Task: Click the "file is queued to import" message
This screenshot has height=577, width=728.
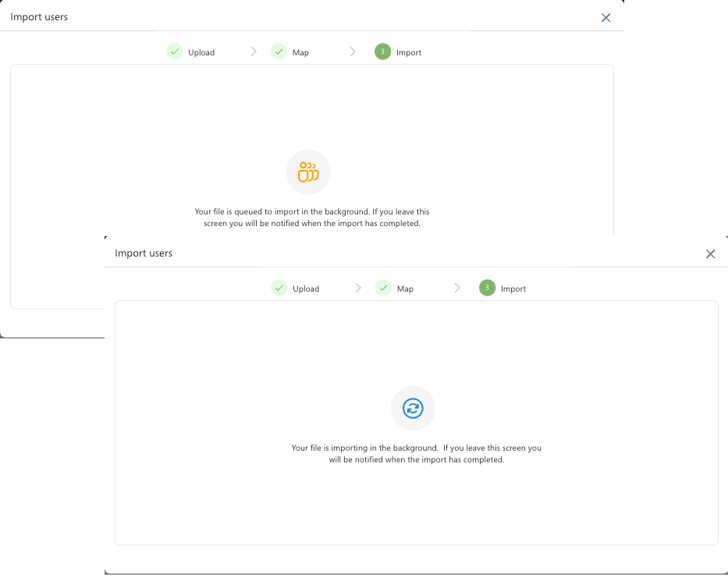Action: (311, 218)
